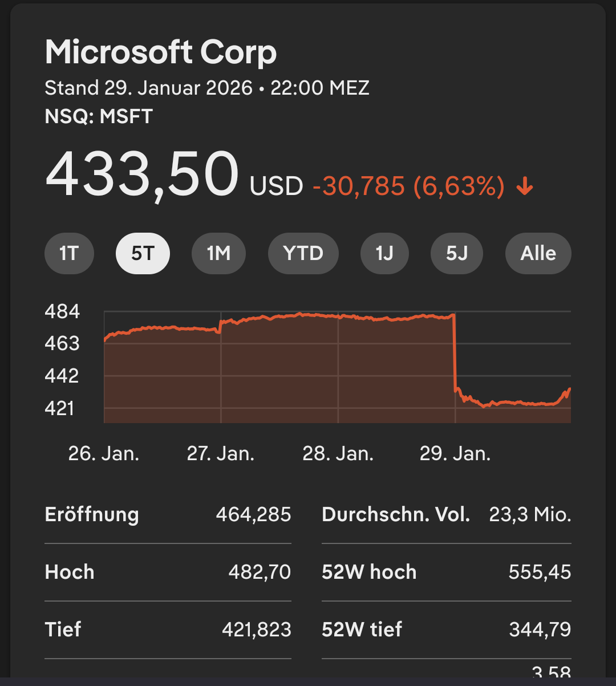616x686 pixels.
Task: Click the Tief value 421,823
Action: click(256, 630)
